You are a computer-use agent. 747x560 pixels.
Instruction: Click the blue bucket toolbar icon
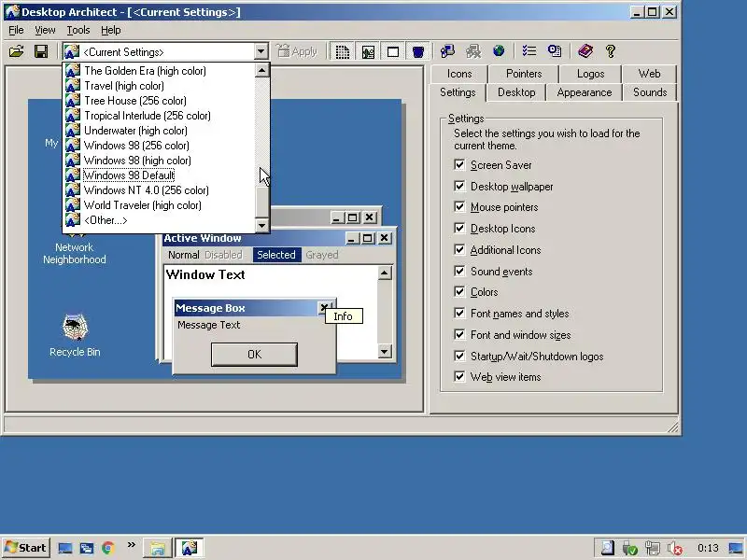click(417, 51)
